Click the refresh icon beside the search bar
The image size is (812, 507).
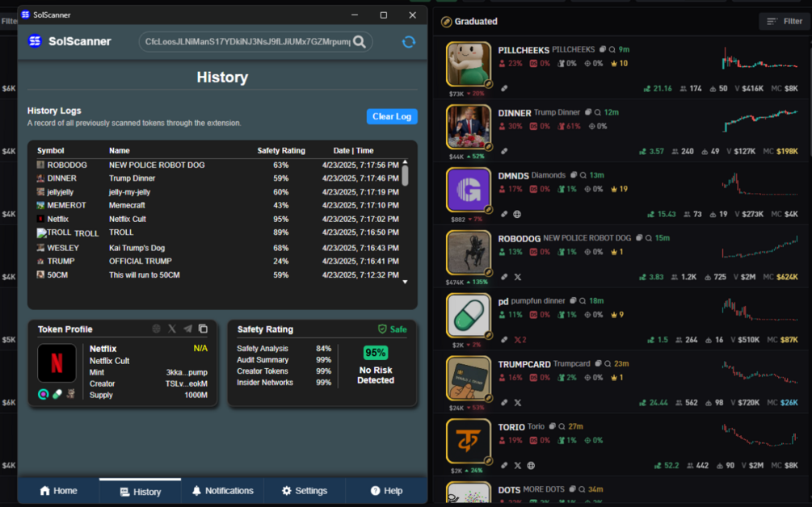[x=409, y=42]
